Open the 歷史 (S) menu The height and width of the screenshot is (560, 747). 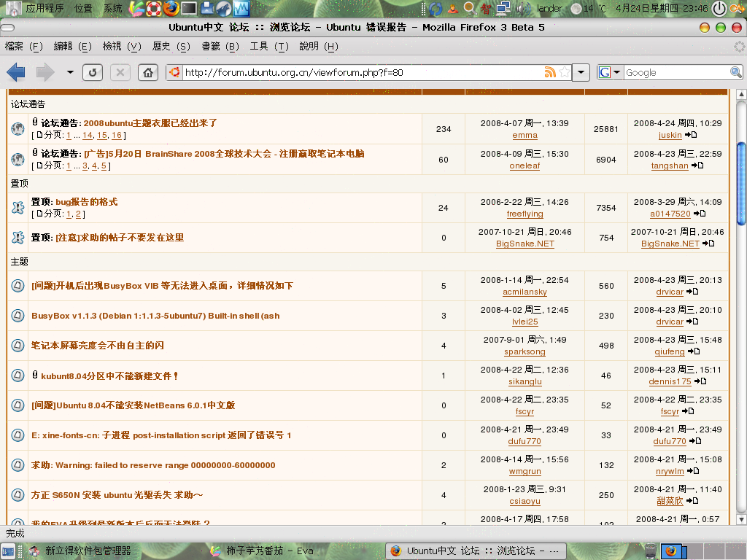click(171, 46)
